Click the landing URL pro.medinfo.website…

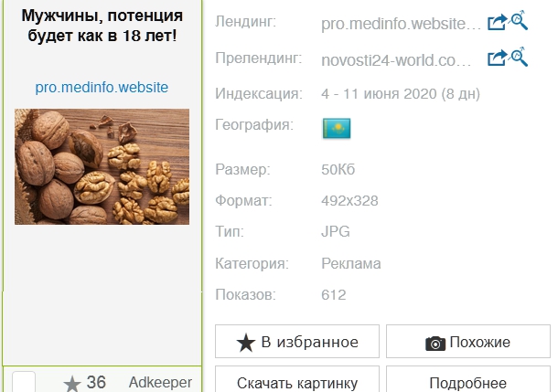pos(401,24)
